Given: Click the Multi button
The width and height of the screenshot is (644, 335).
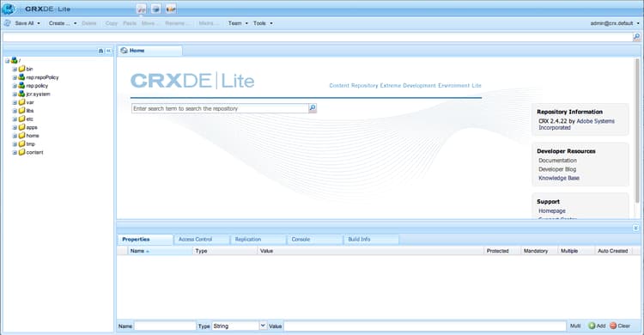Looking at the screenshot, I should (x=575, y=326).
